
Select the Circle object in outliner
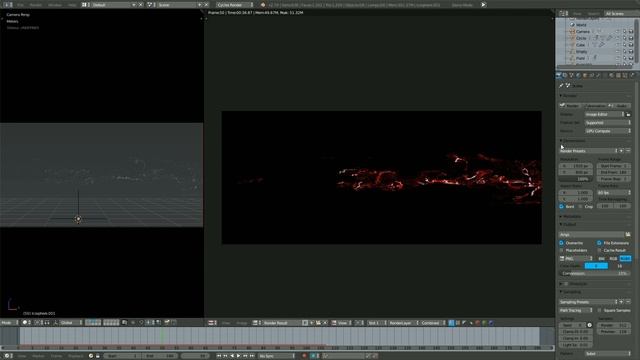(x=581, y=38)
